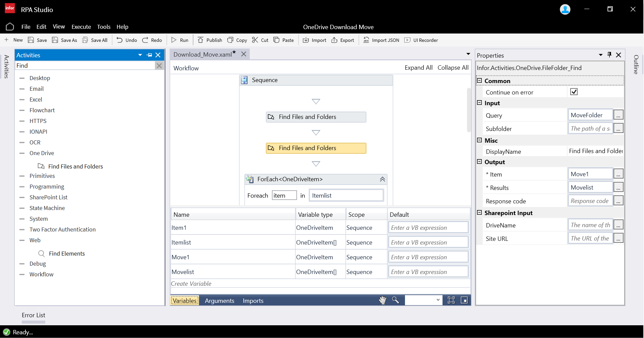Image resolution: width=644 pixels, height=338 pixels.
Task: Click the Query ellipsis button
Action: coord(618,115)
